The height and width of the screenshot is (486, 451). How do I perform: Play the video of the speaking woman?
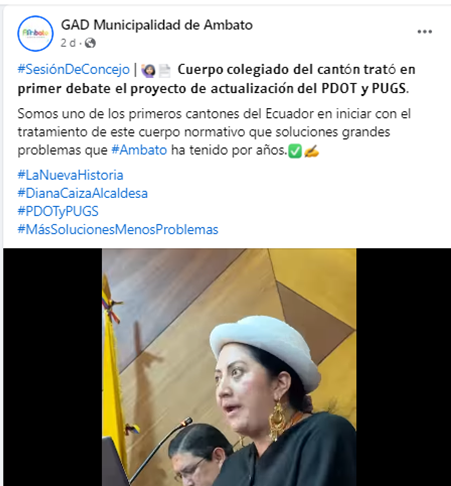pyautogui.click(x=229, y=367)
